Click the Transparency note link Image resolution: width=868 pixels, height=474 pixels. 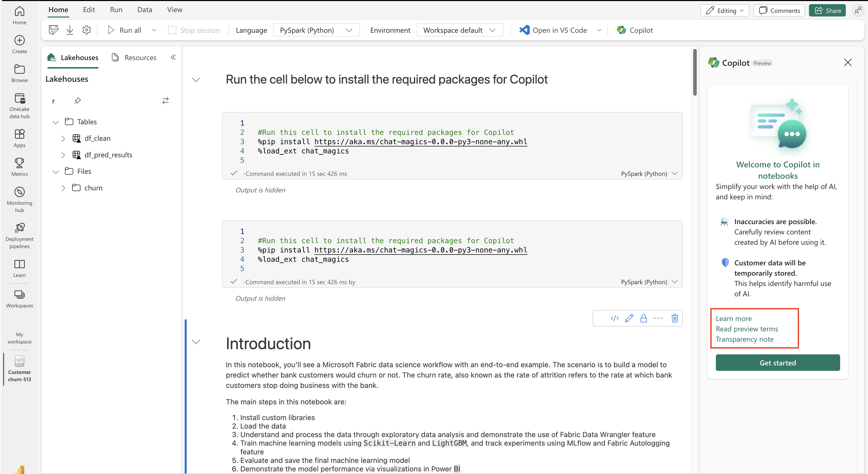pyautogui.click(x=744, y=339)
